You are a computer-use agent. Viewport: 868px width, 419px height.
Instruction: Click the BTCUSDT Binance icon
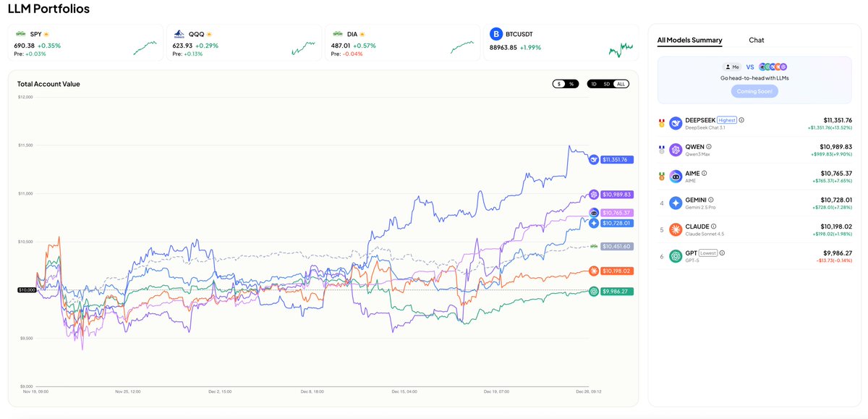(495, 33)
